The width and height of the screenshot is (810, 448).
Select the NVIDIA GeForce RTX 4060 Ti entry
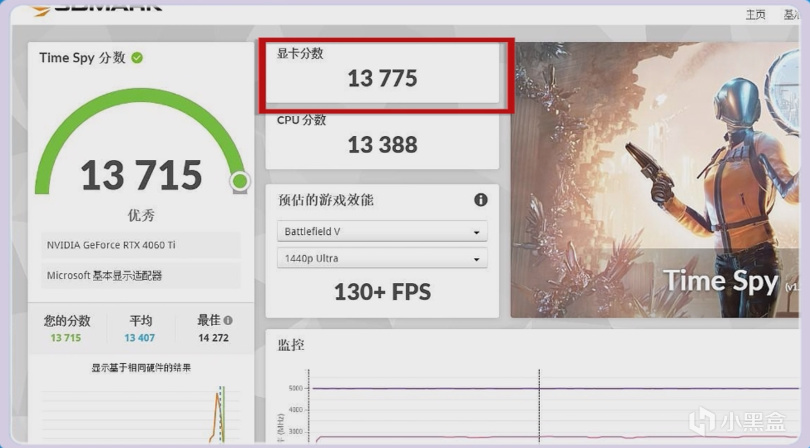[x=141, y=245]
